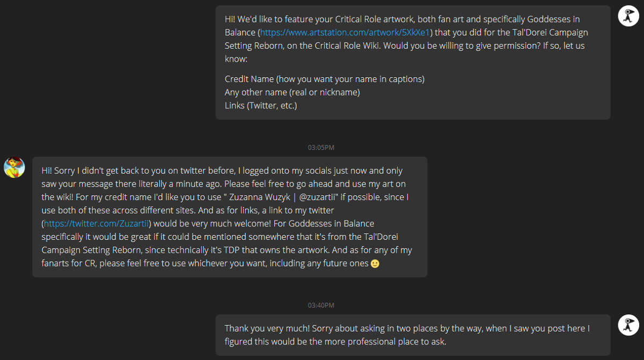This screenshot has height=360, width=644.
Task: Click the "Thank you very much!" text
Action: 267,328
